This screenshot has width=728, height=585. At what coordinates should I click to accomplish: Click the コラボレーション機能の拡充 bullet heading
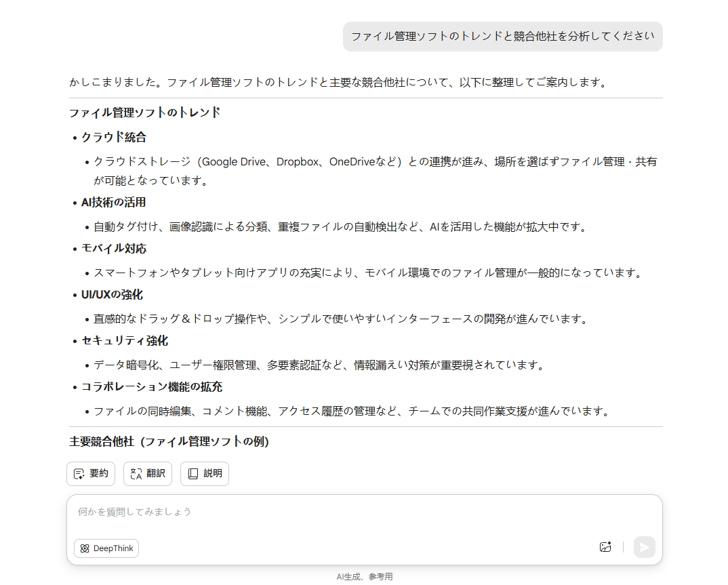coord(152,387)
